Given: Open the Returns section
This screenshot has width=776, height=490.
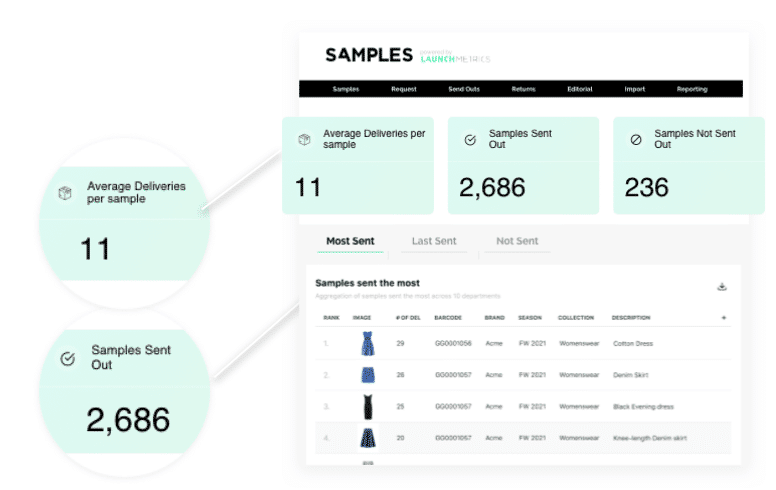Looking at the screenshot, I should (523, 89).
